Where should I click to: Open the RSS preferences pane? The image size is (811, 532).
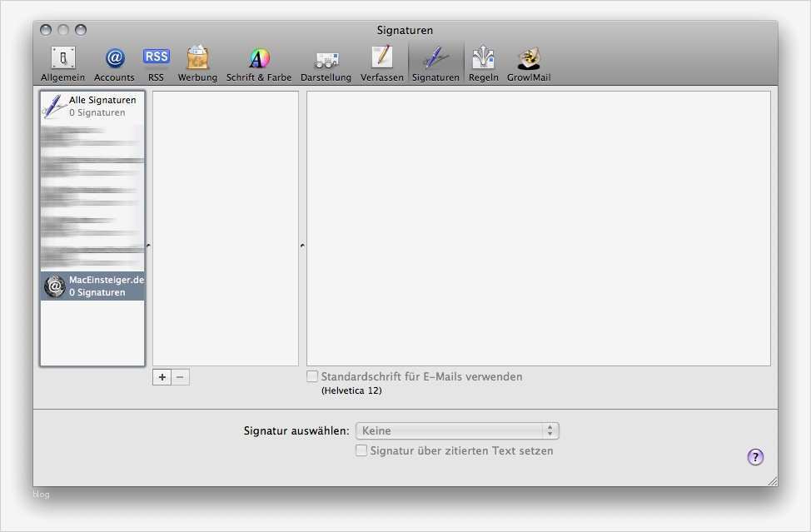coord(156,63)
